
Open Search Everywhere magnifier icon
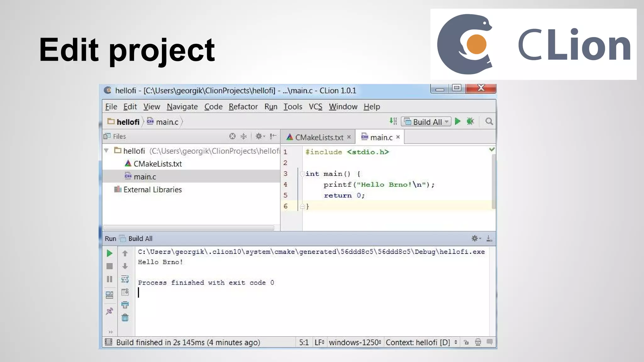coord(489,121)
